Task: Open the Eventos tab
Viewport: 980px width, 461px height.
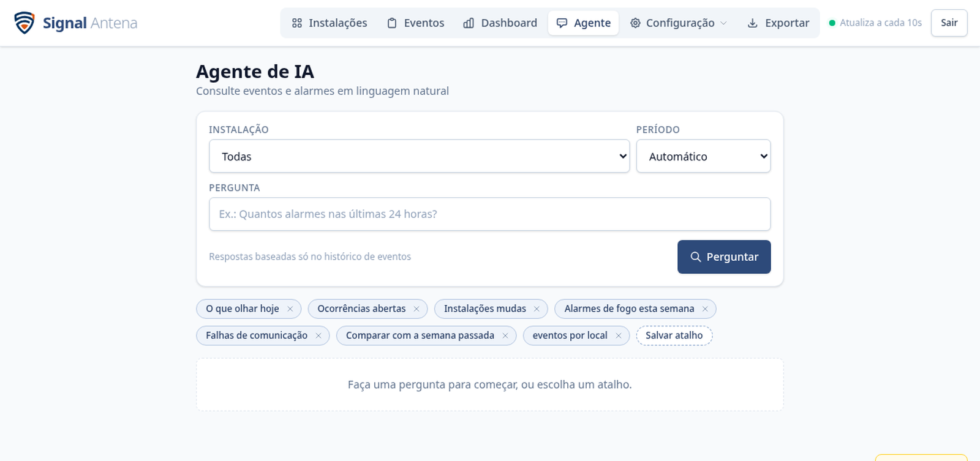Action: point(416,23)
